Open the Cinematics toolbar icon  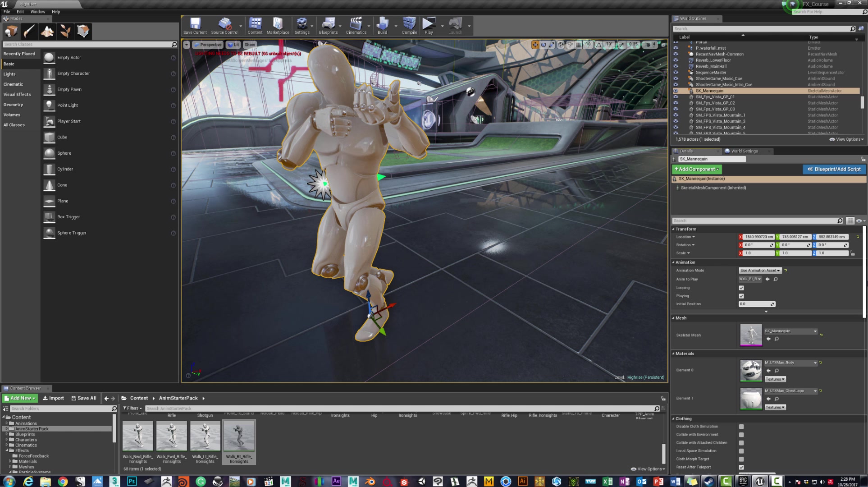[x=356, y=26]
